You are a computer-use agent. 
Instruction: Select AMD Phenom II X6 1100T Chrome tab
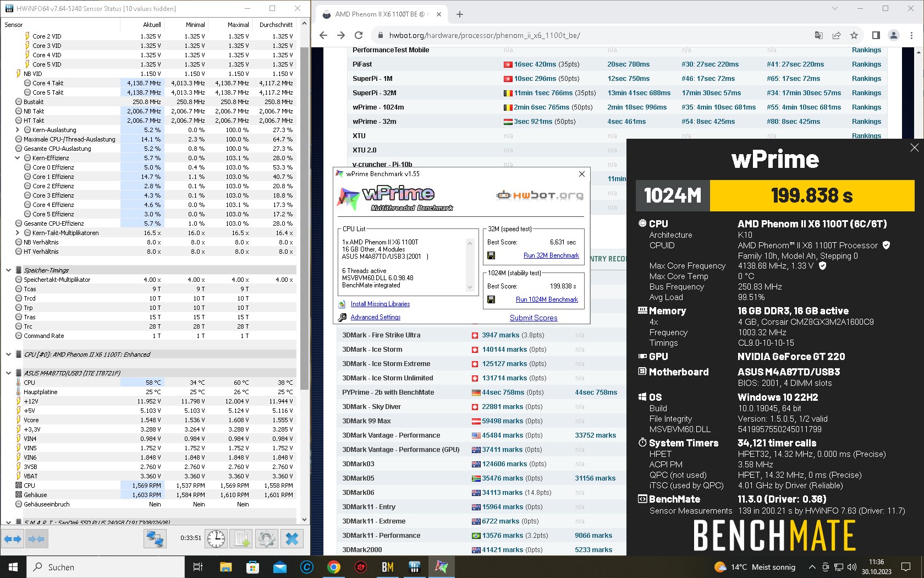[381, 14]
